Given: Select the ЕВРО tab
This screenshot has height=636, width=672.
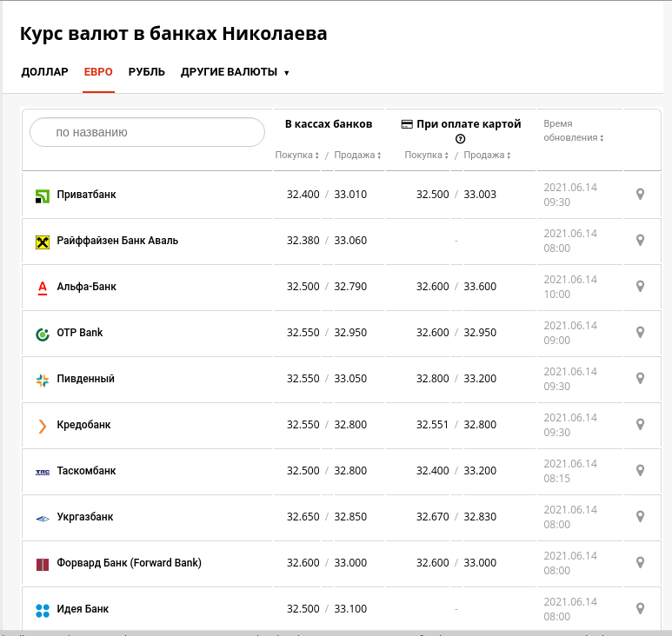Looking at the screenshot, I should tap(98, 72).
